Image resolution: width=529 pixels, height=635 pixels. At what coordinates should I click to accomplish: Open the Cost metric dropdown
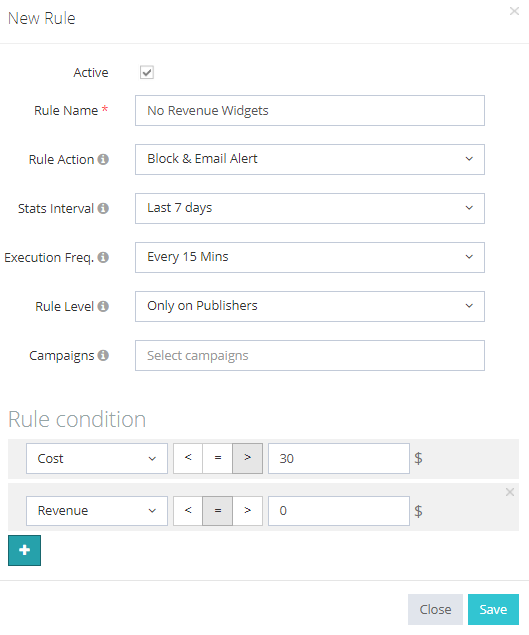click(x=97, y=458)
